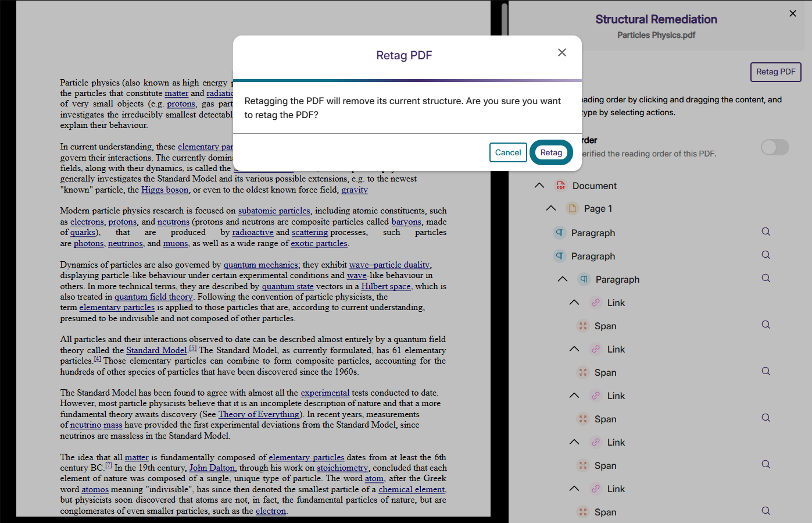Collapse the third Paragraph node chevron
The width and height of the screenshot is (812, 523).
click(x=563, y=279)
